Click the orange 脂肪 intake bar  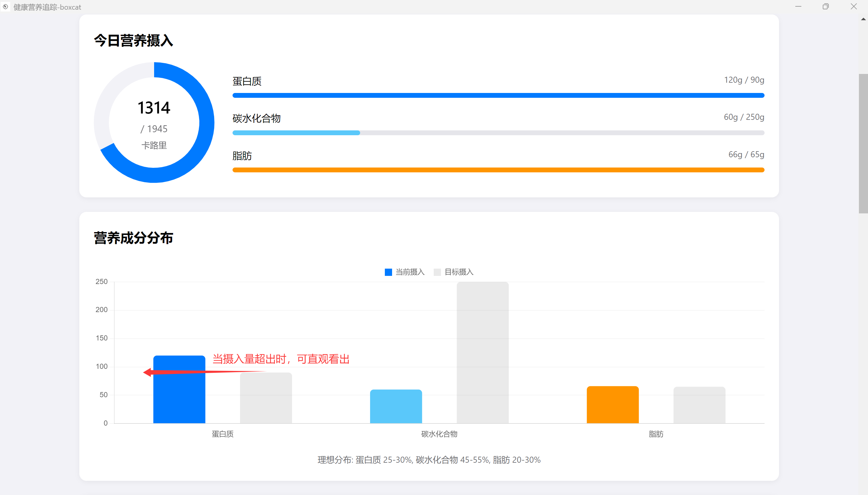point(613,404)
